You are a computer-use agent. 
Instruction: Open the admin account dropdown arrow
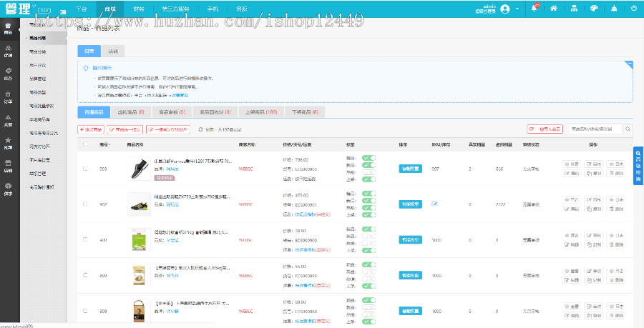(x=516, y=9)
